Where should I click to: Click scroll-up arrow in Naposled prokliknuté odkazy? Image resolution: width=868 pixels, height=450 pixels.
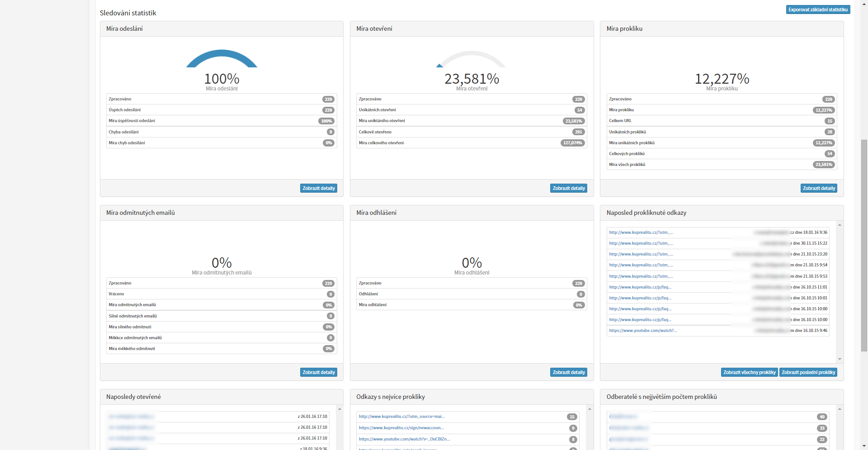[x=840, y=225]
